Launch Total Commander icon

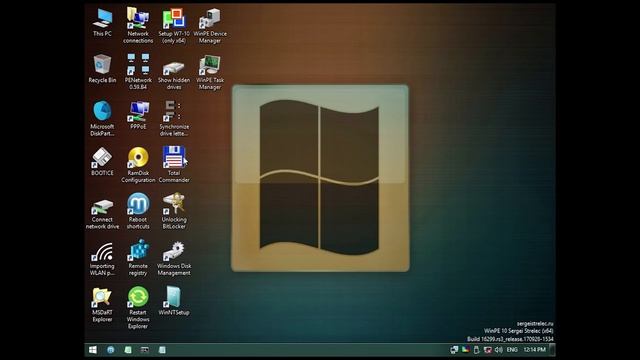click(x=174, y=164)
